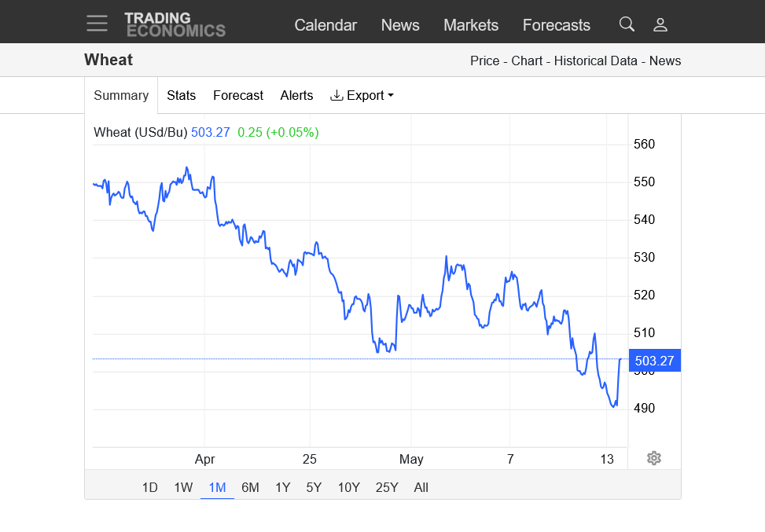
Task: Open the News navigation link
Action: point(400,25)
